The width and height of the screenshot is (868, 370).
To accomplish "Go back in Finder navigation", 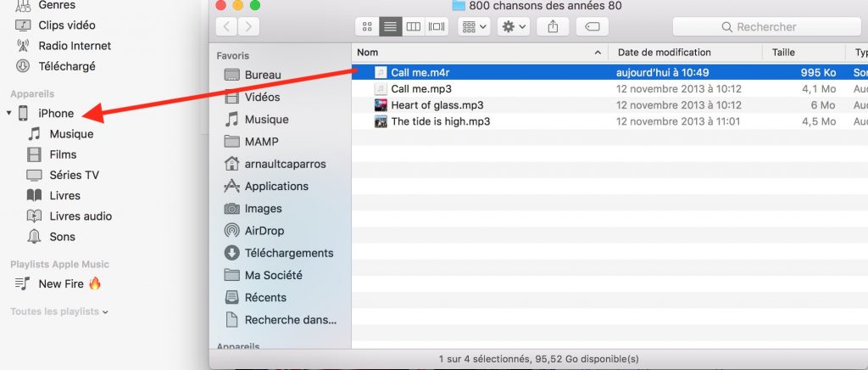I will (226, 26).
